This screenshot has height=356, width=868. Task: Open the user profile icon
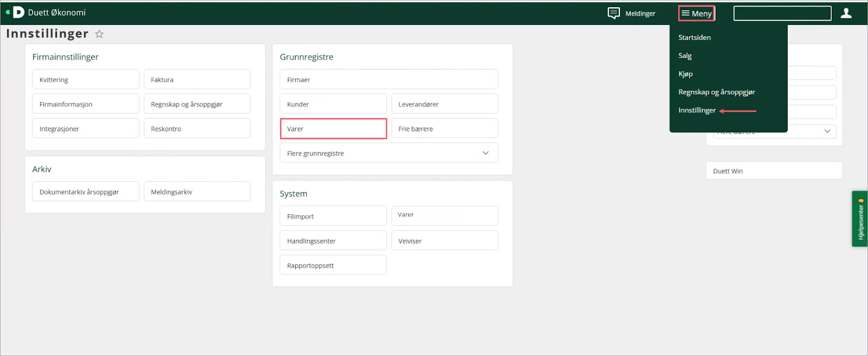pyautogui.click(x=846, y=13)
